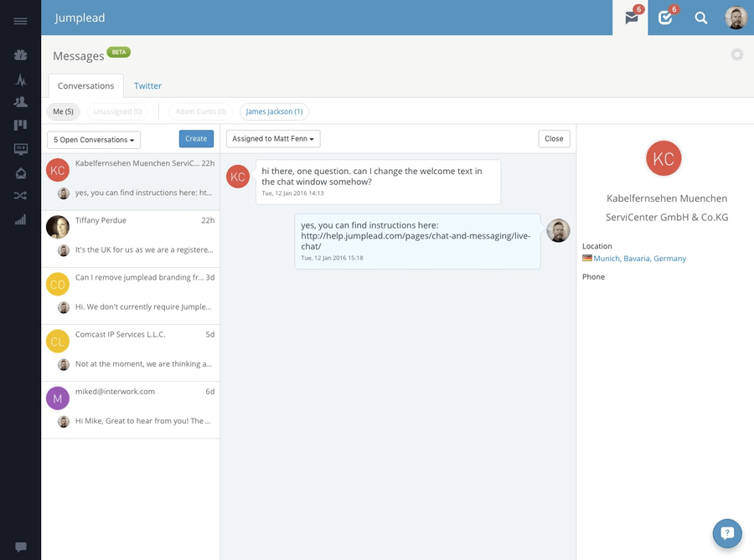Open the analytics bar chart icon in sidebar
This screenshot has width=754, height=560.
coord(20,220)
